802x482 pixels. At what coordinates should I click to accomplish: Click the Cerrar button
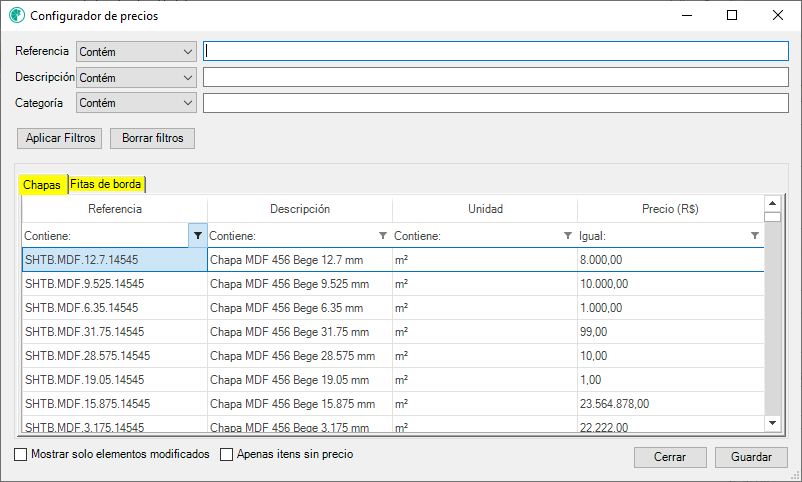click(x=670, y=457)
